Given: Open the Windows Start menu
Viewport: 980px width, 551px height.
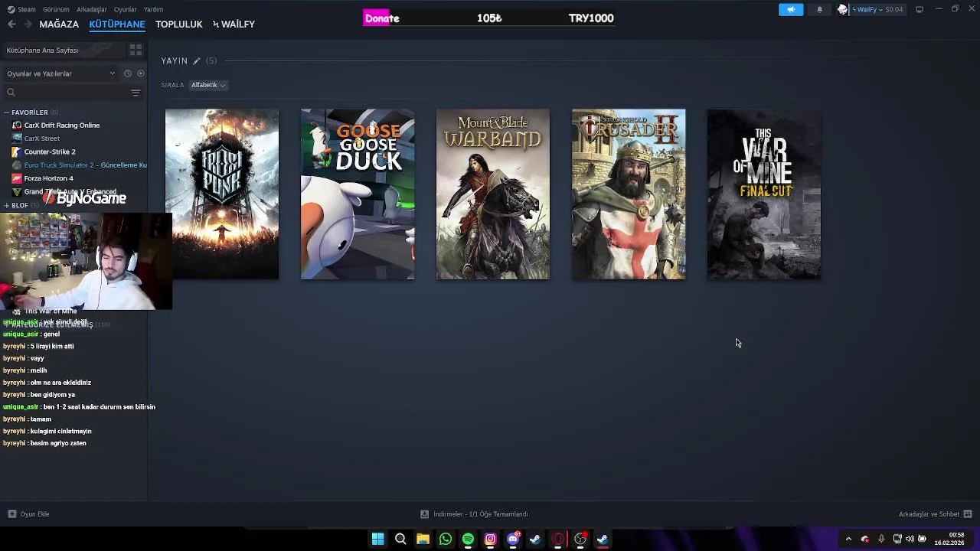Looking at the screenshot, I should (377, 540).
